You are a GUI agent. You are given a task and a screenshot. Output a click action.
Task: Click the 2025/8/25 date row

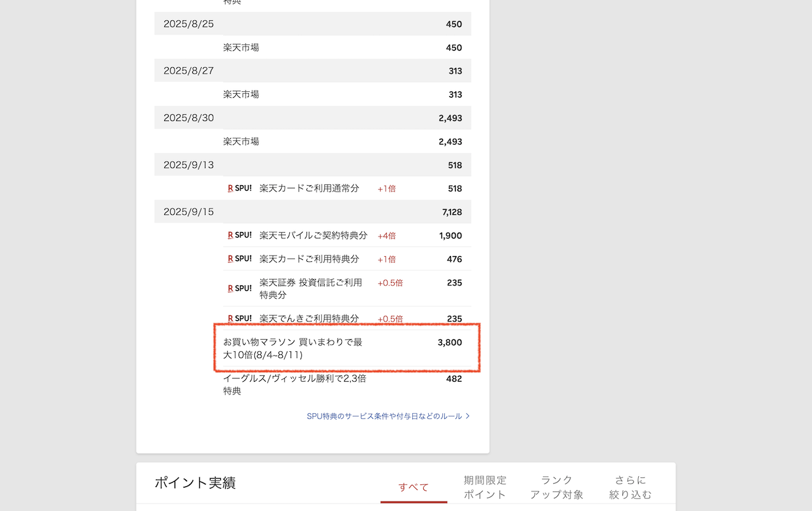click(x=313, y=24)
